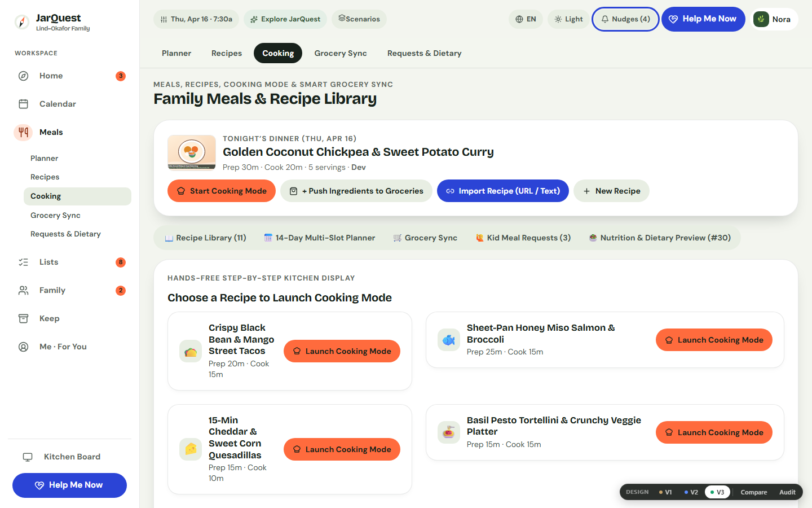Image resolution: width=812 pixels, height=508 pixels.
Task: Select the V2 design version
Action: 691,492
